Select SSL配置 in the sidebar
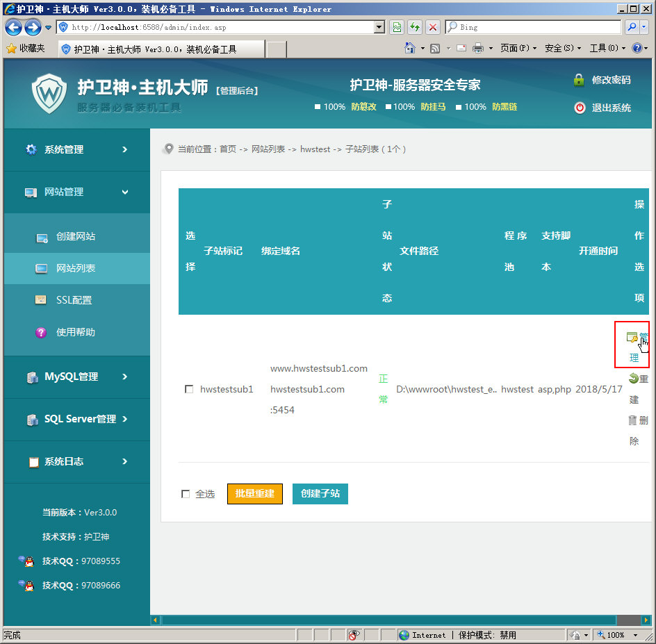656x644 pixels. (74, 300)
